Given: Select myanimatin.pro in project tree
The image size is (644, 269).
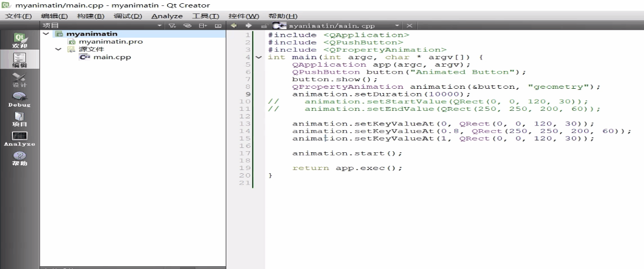Looking at the screenshot, I should 111,41.
